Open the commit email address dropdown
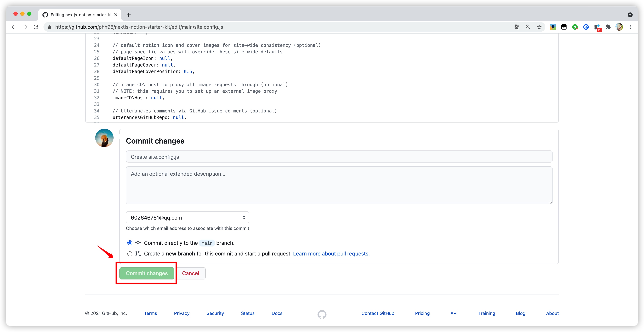The height and width of the screenshot is (332, 644). pyautogui.click(x=187, y=217)
